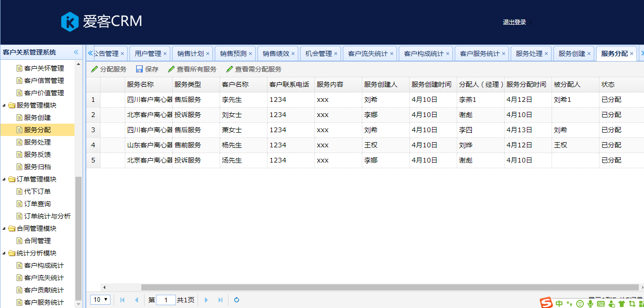644x308 pixels.
Task: Jump to last page arrow icon
Action: (x=220, y=299)
